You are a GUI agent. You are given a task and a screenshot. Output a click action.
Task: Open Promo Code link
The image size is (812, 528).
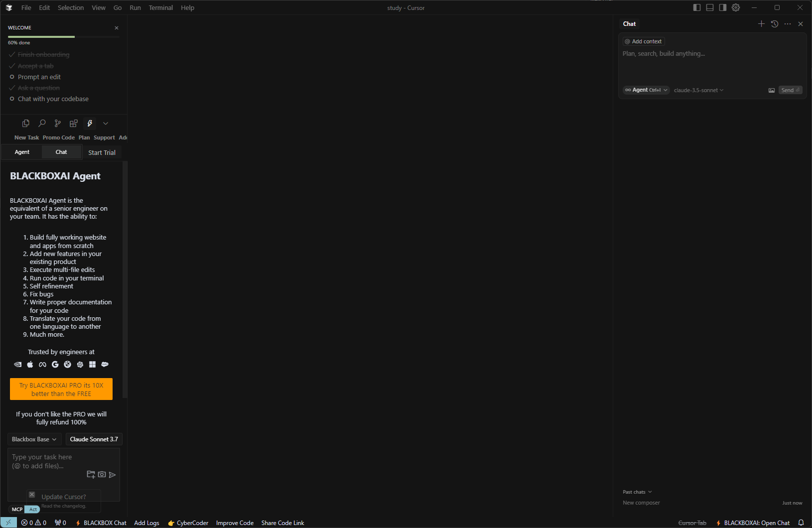(x=59, y=137)
